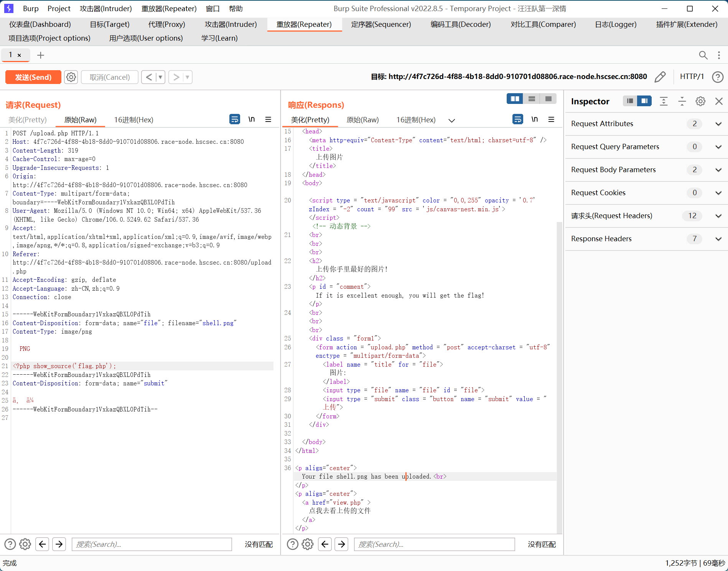The height and width of the screenshot is (571, 728).
Task: Open response search settings gear
Action: (x=308, y=544)
